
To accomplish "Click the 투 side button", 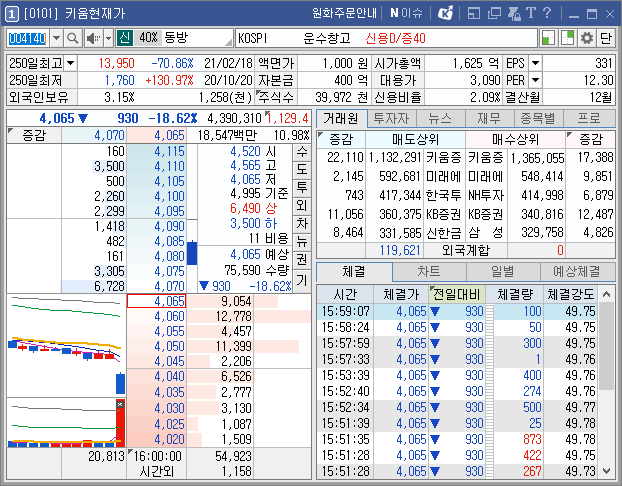I will (x=302, y=188).
